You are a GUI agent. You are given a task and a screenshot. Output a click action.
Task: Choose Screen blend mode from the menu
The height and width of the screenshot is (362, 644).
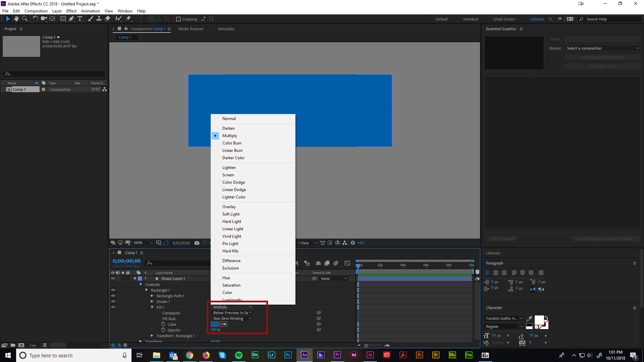click(x=228, y=175)
